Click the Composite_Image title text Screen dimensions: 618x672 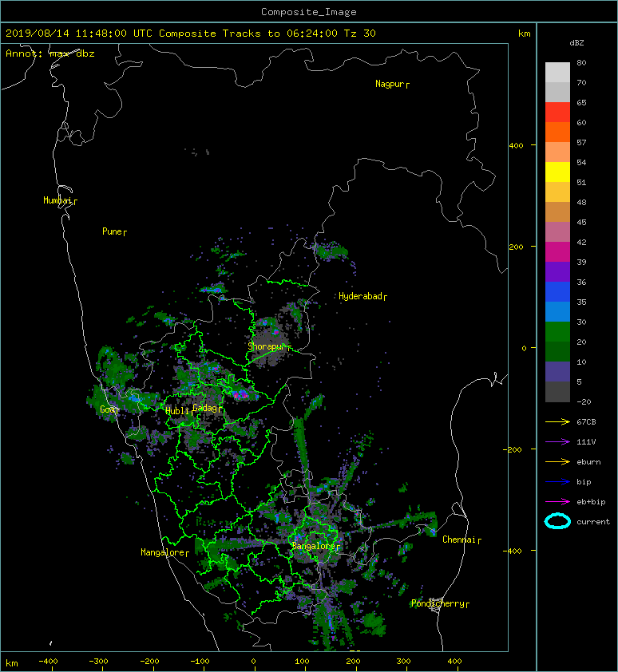coord(309,12)
